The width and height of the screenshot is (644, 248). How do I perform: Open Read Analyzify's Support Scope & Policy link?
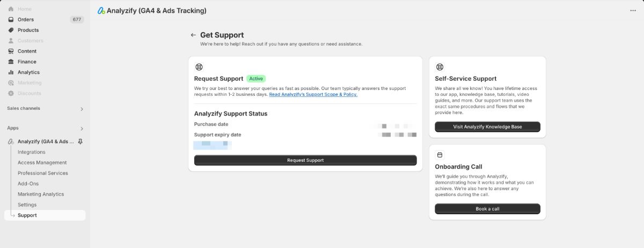[313, 94]
